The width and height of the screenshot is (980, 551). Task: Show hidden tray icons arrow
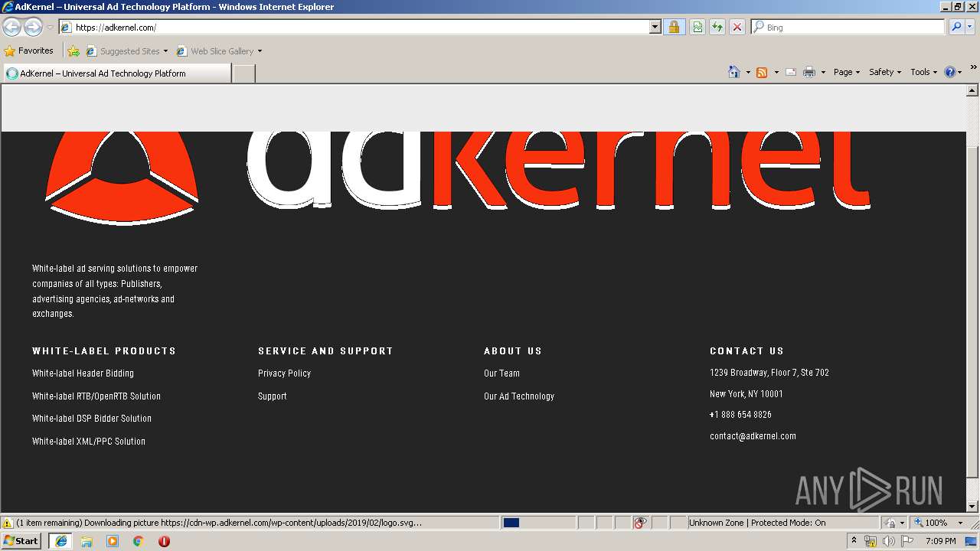click(x=854, y=541)
